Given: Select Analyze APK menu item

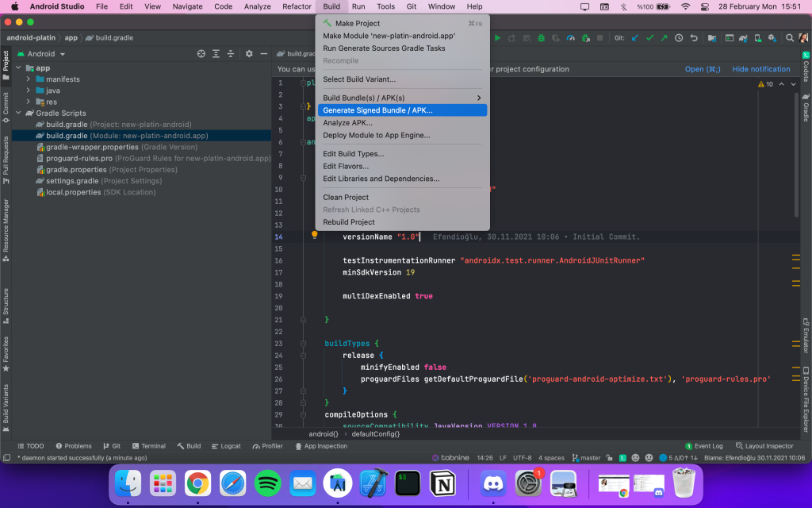Looking at the screenshot, I should [x=402, y=123].
